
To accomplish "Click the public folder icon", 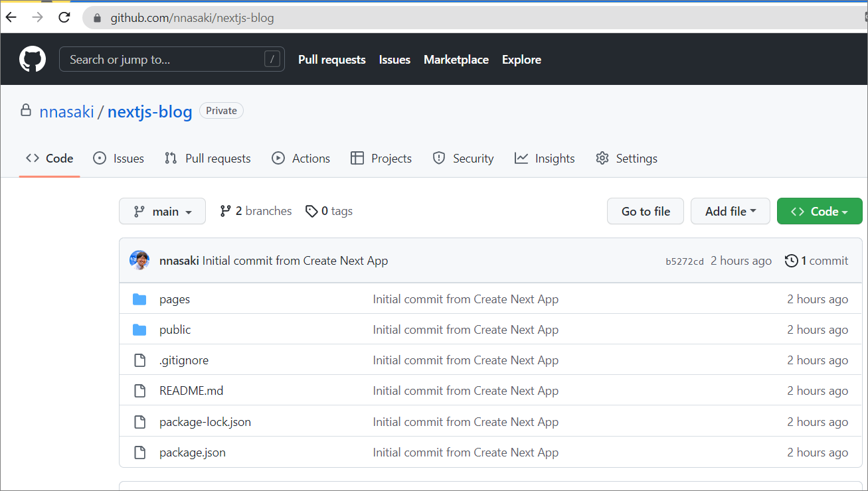I will [139, 330].
